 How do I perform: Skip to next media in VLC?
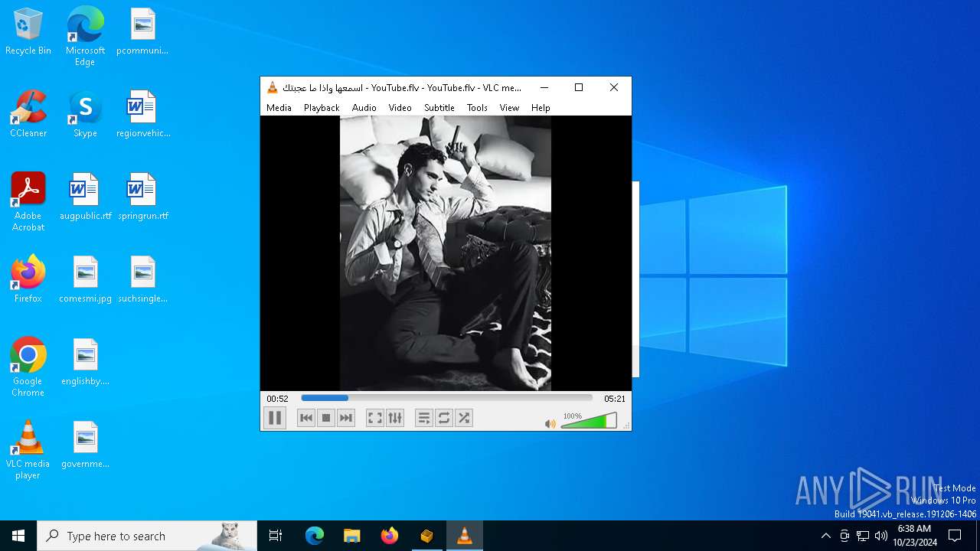coord(346,418)
